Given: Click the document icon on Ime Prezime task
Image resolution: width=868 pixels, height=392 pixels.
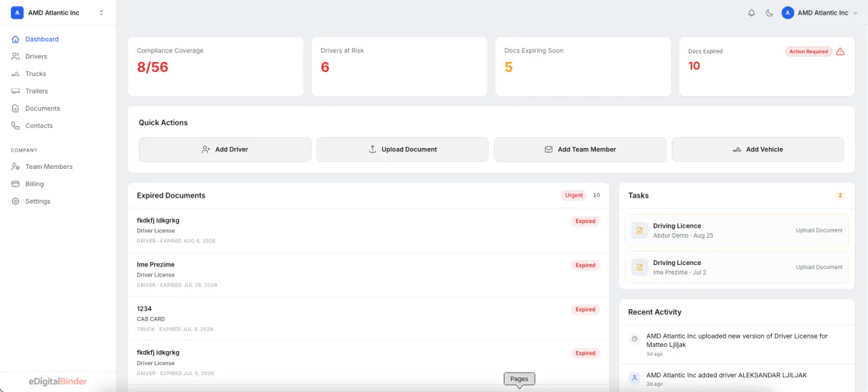Looking at the screenshot, I should pos(639,267).
